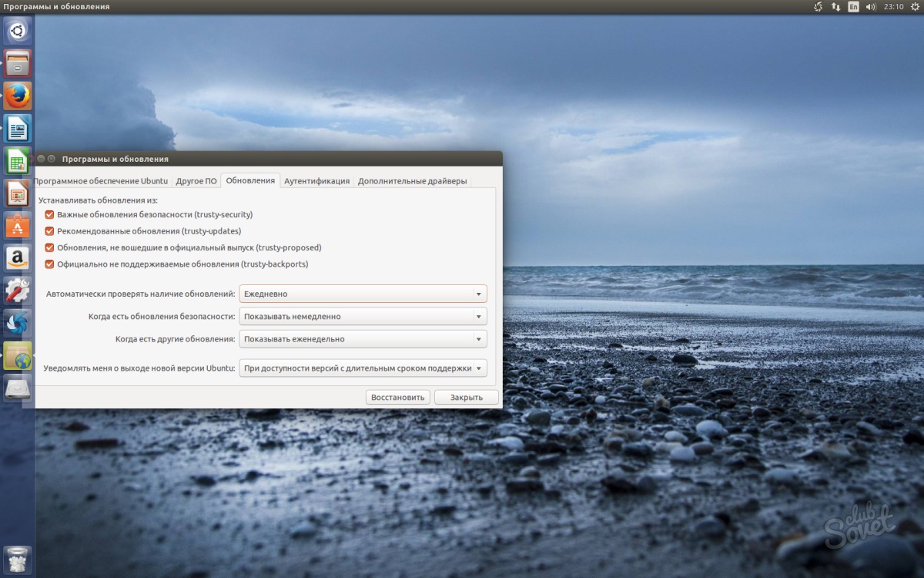Click the sound volume indicator
Screen dimensions: 924x578
pos(871,7)
